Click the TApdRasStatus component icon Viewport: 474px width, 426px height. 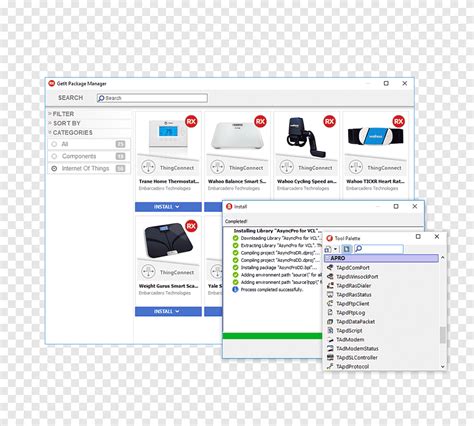pyautogui.click(x=330, y=295)
